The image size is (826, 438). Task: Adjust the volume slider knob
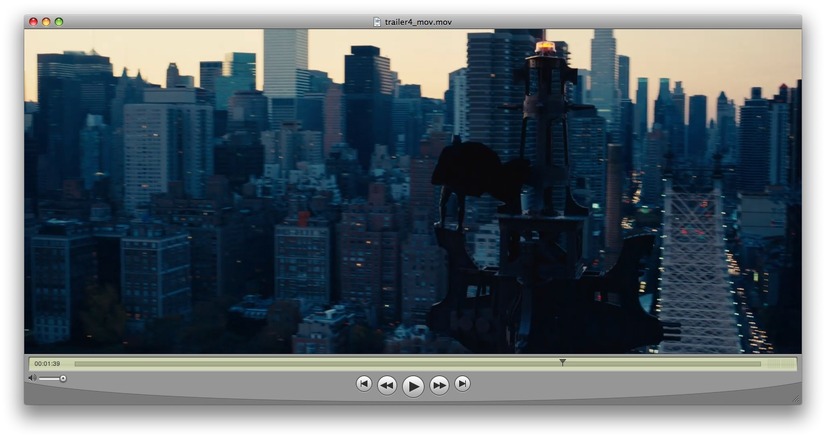63,378
